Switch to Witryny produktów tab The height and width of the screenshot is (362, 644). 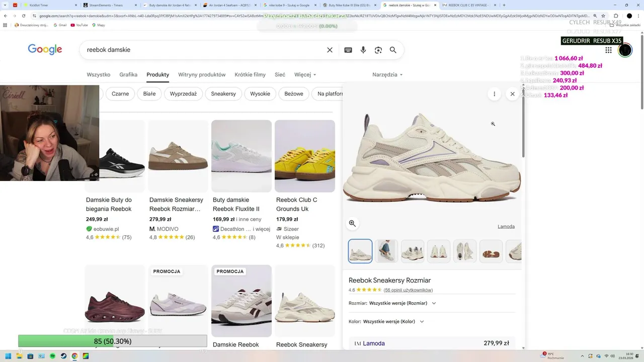pyautogui.click(x=202, y=74)
